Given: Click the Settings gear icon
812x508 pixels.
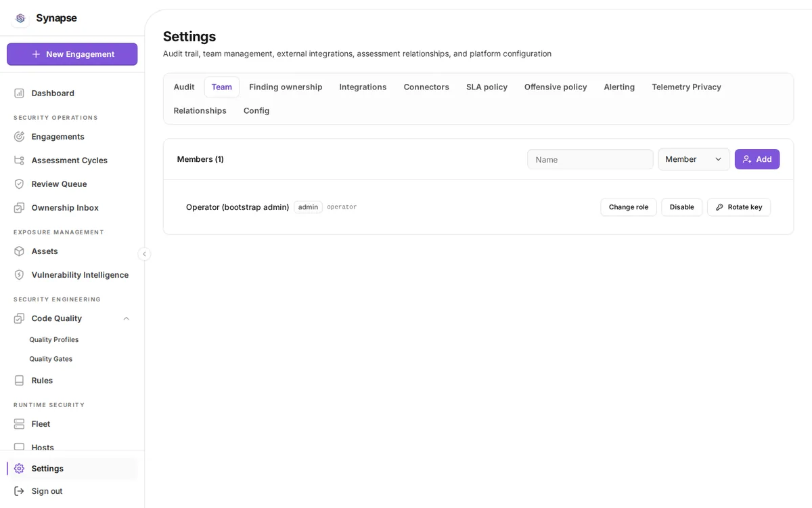Looking at the screenshot, I should pos(19,468).
